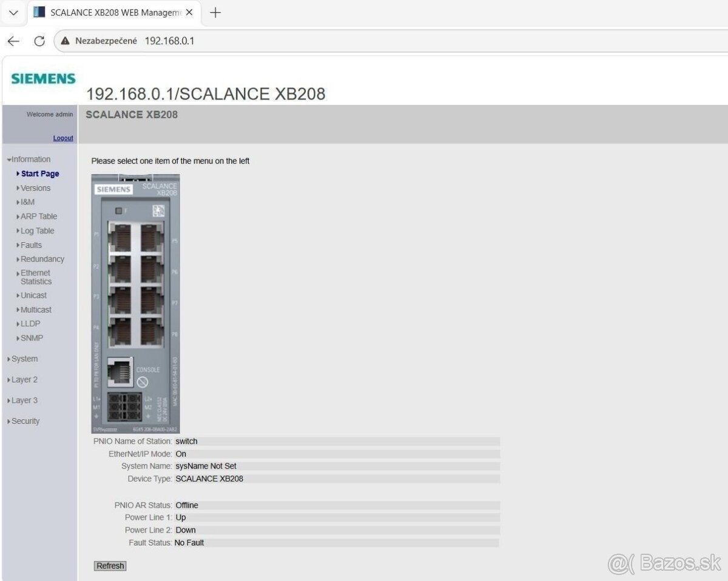Image resolution: width=728 pixels, height=581 pixels.
Task: Click port P3 on the device image
Action: (120, 300)
